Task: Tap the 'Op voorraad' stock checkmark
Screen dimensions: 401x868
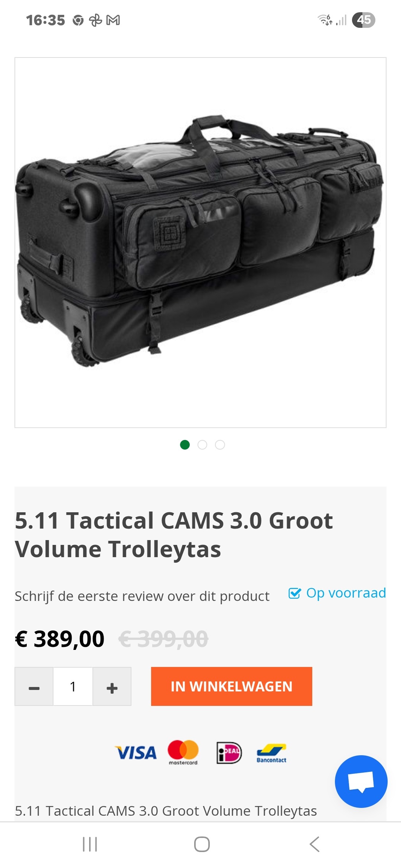Action: (294, 593)
